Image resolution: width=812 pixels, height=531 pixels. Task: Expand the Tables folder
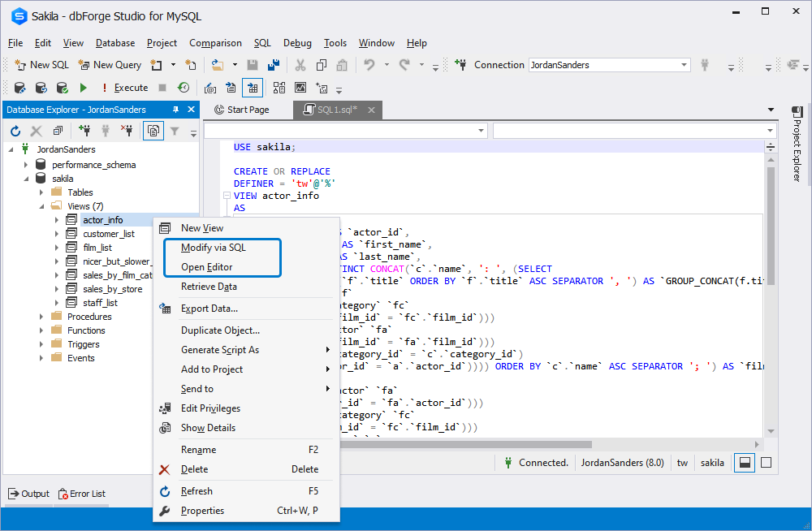click(41, 192)
